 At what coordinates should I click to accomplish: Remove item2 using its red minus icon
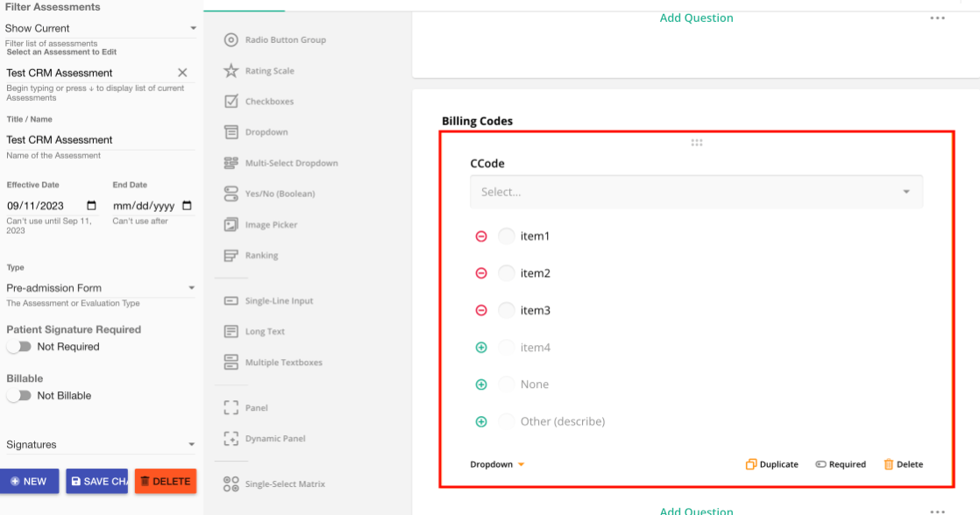pos(481,273)
